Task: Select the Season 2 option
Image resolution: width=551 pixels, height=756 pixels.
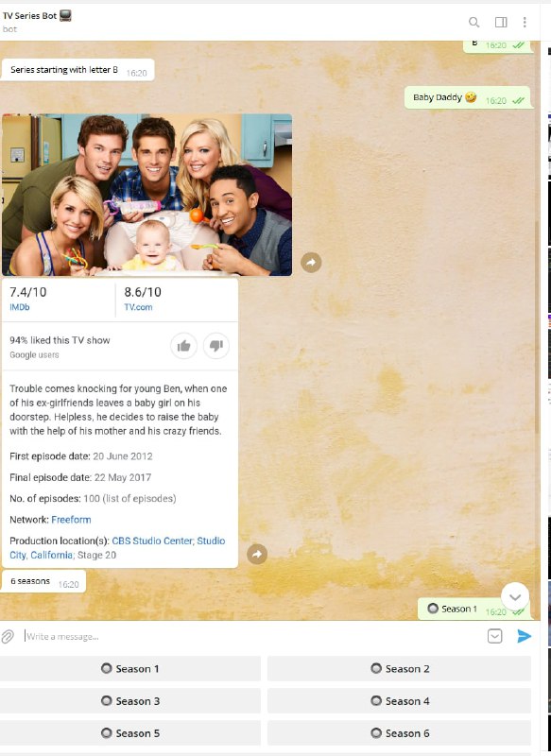Action: point(399,668)
